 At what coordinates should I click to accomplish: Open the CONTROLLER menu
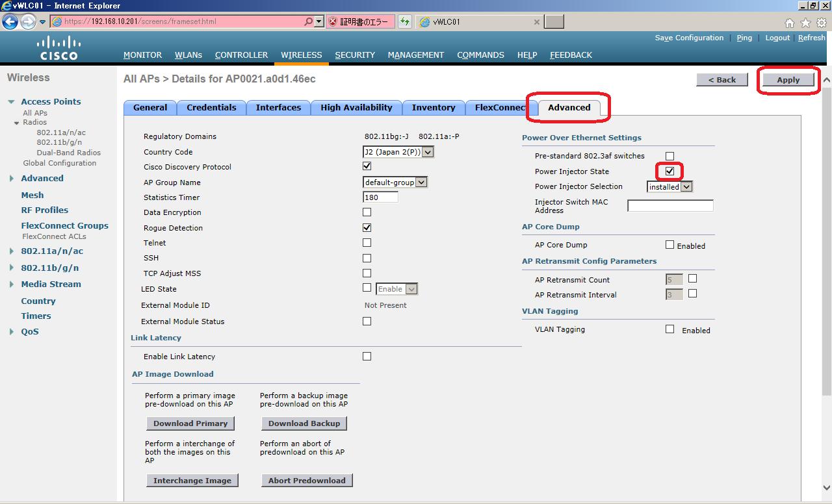241,55
